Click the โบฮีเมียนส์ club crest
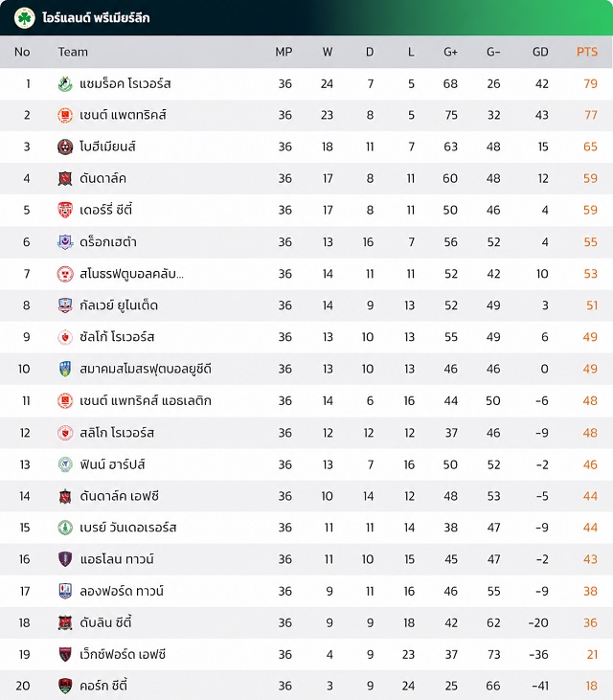 point(65,147)
